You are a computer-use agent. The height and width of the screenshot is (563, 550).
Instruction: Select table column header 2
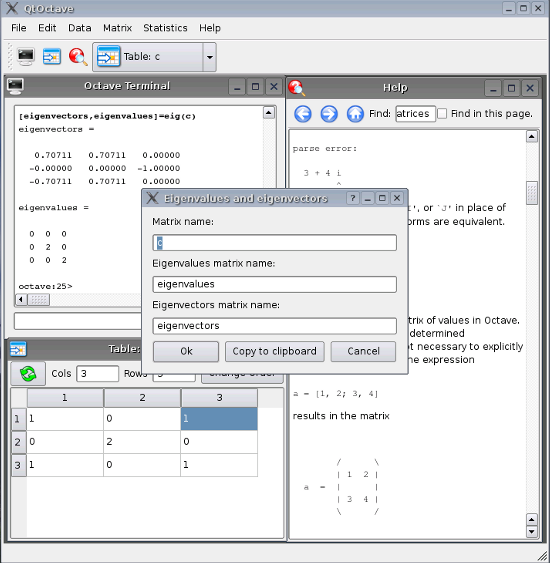[x=142, y=398]
